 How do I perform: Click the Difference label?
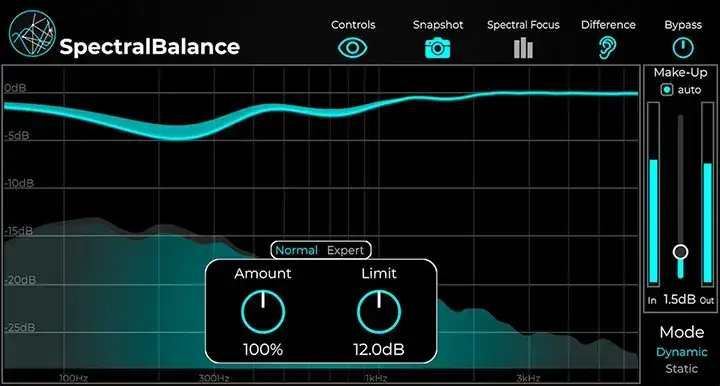pyautogui.click(x=608, y=25)
